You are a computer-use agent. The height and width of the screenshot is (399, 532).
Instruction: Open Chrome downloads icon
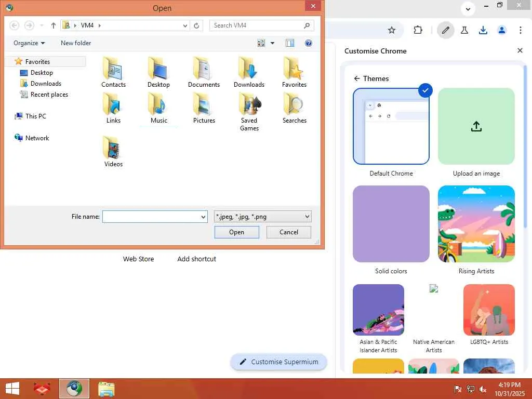click(483, 30)
